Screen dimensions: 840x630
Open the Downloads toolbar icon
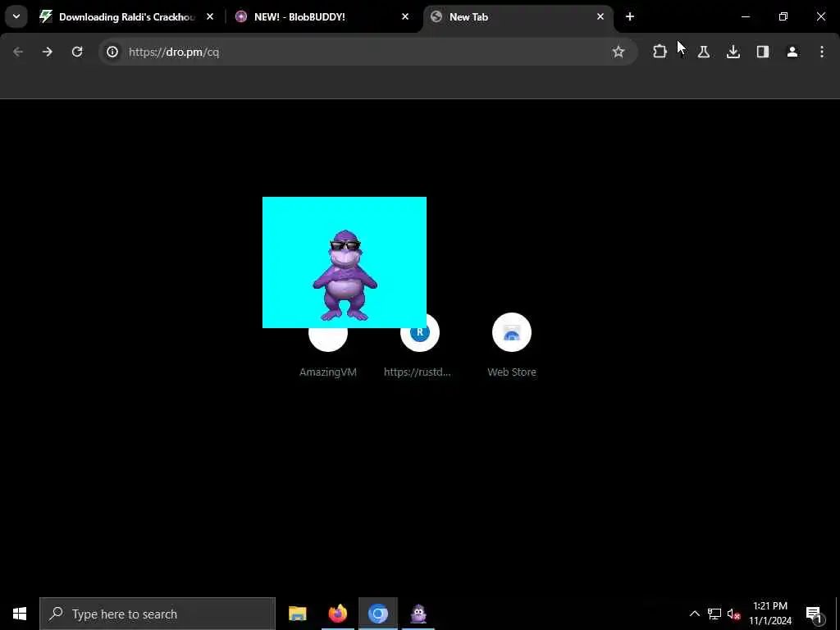pos(733,52)
